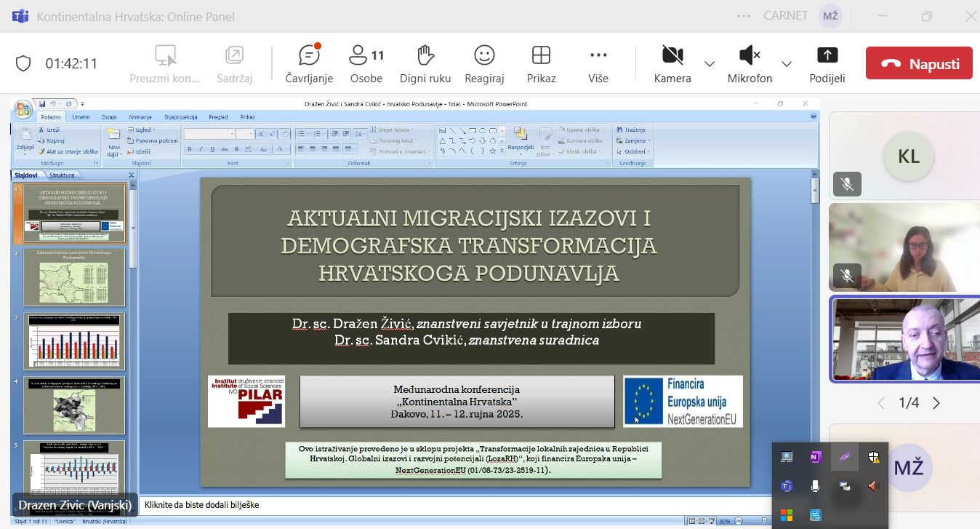980x529 pixels.
Task: Expand the Kamera options dropdown arrow
Action: (710, 64)
